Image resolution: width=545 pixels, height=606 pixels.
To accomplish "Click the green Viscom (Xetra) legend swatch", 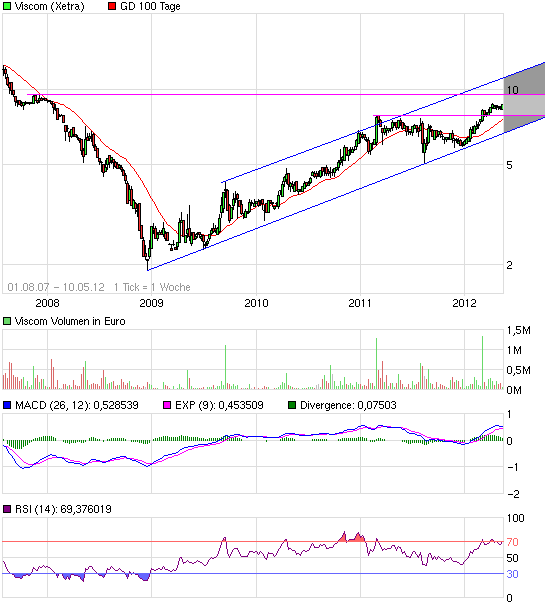I will [7, 6].
